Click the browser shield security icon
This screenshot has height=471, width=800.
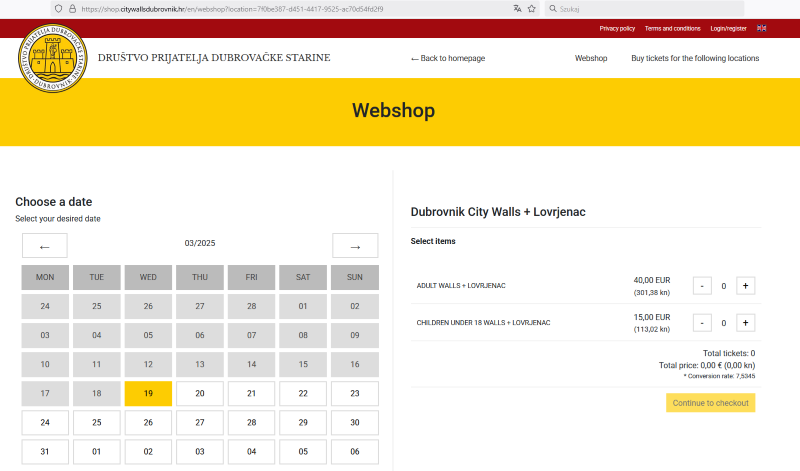(58, 8)
